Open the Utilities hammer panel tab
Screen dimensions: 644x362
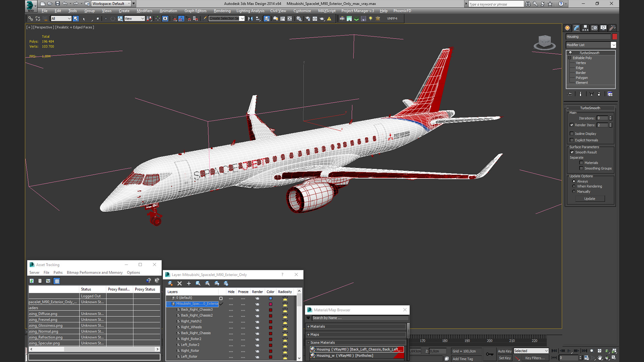(612, 28)
